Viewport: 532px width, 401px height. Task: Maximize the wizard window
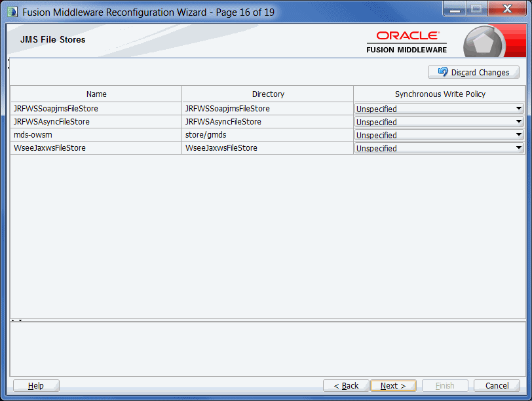point(477,9)
